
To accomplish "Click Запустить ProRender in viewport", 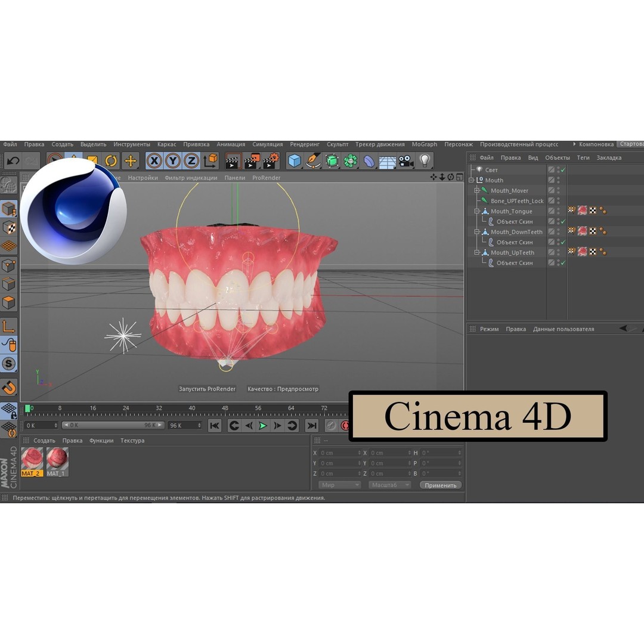I will pos(207,389).
